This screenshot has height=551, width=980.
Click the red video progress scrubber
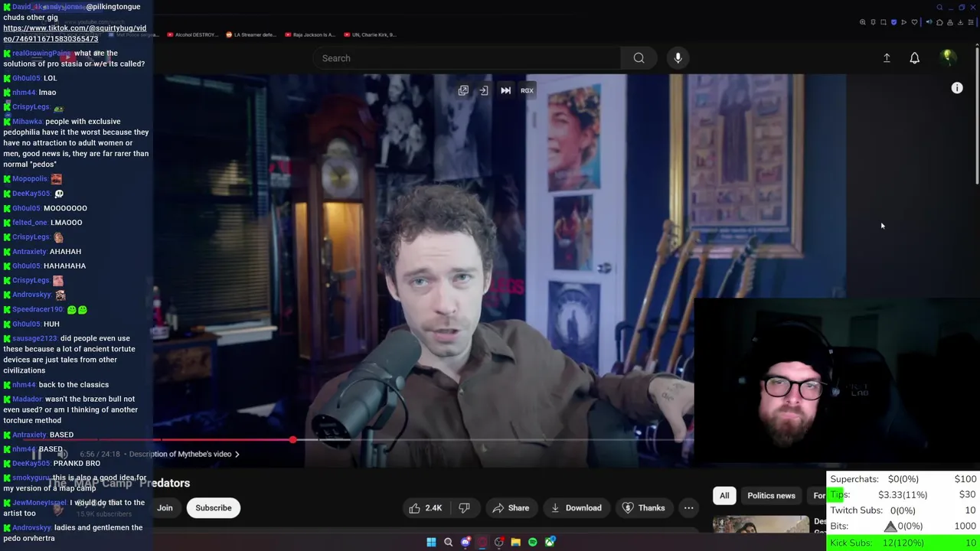click(293, 440)
